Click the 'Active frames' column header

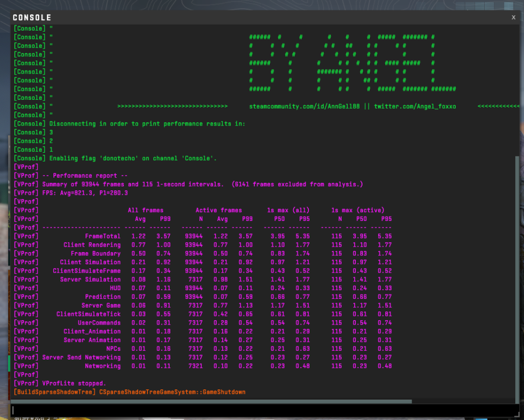click(x=218, y=211)
